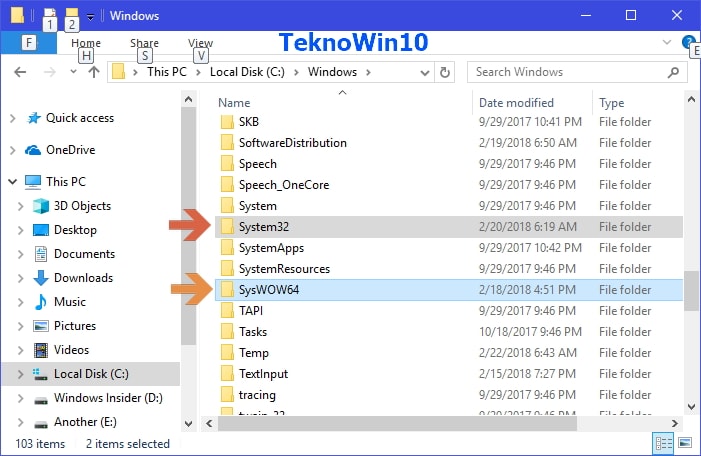Sort by the Name column header
This screenshot has width=701, height=456.
(x=234, y=103)
